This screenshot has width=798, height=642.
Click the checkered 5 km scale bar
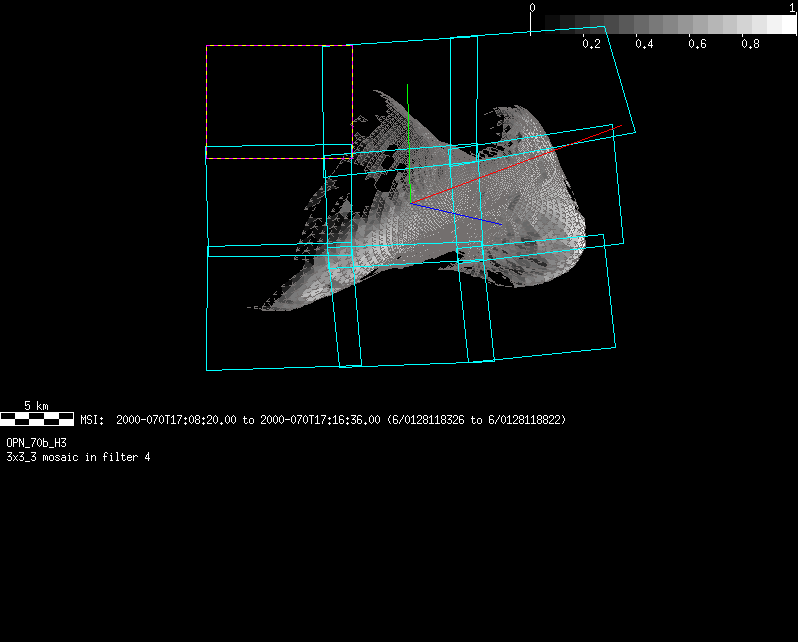point(37,419)
